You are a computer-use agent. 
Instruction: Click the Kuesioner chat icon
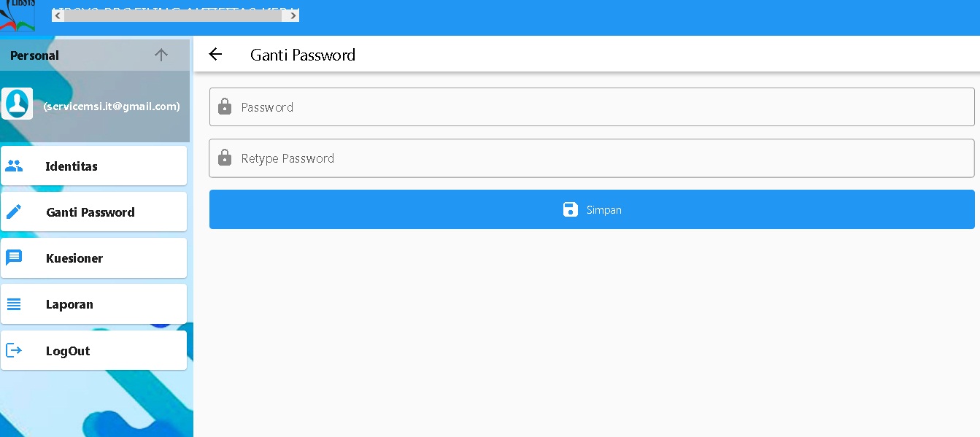14,258
